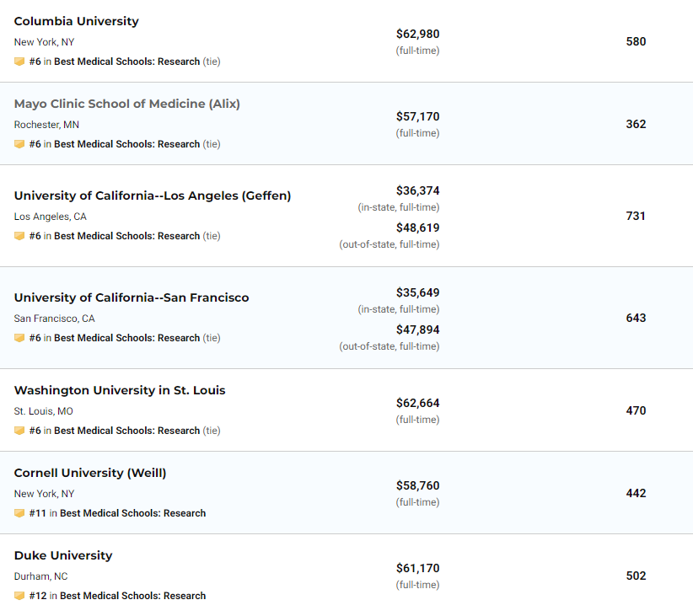Click Columbia's Best Medical Schools: Research ranking link
The width and height of the screenshot is (693, 616).
coord(126,62)
